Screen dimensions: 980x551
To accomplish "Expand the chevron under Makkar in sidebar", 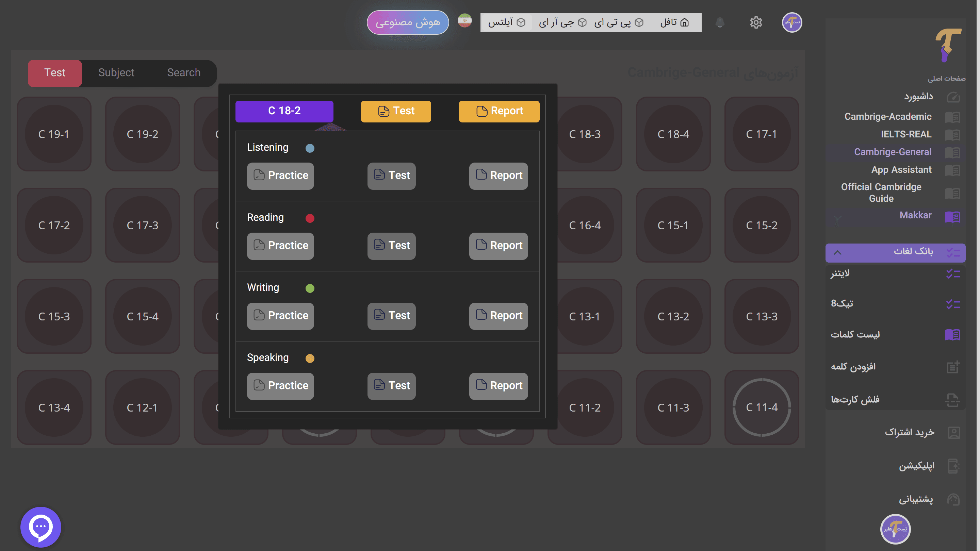I will coord(837,218).
